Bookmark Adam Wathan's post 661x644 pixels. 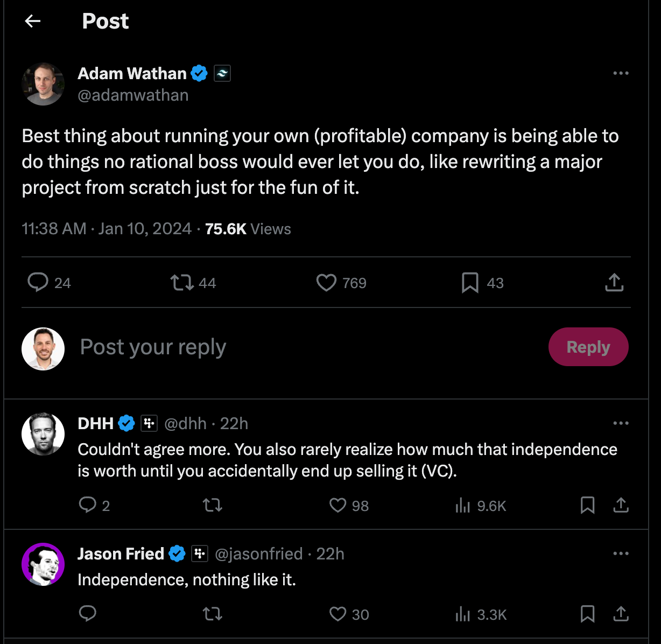(x=470, y=282)
